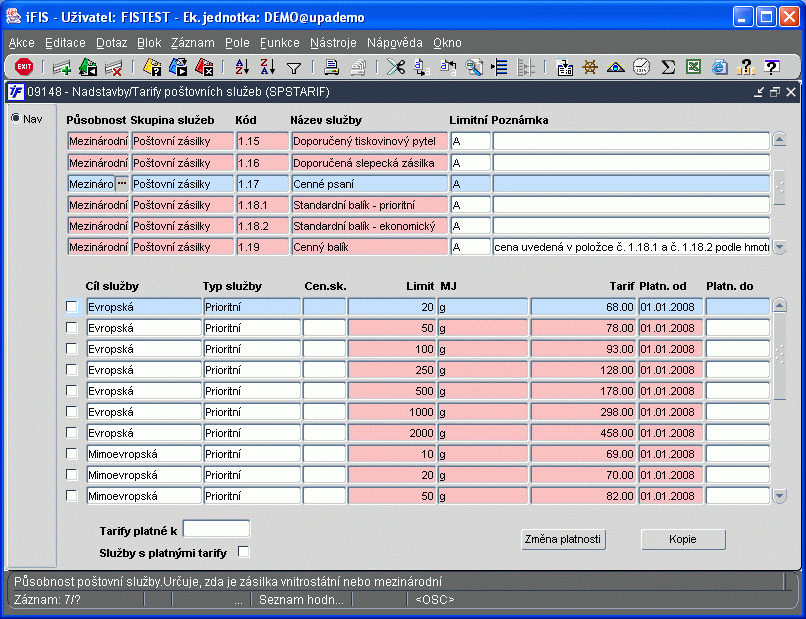Enable the 'Služby s platnými tarify' checkbox
Screen dimensions: 806x619
coord(243,552)
